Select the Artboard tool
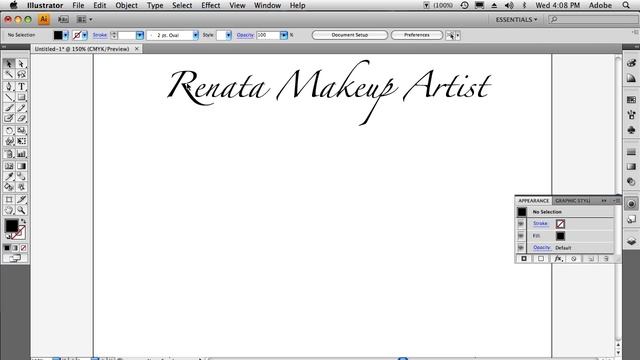 point(9,200)
